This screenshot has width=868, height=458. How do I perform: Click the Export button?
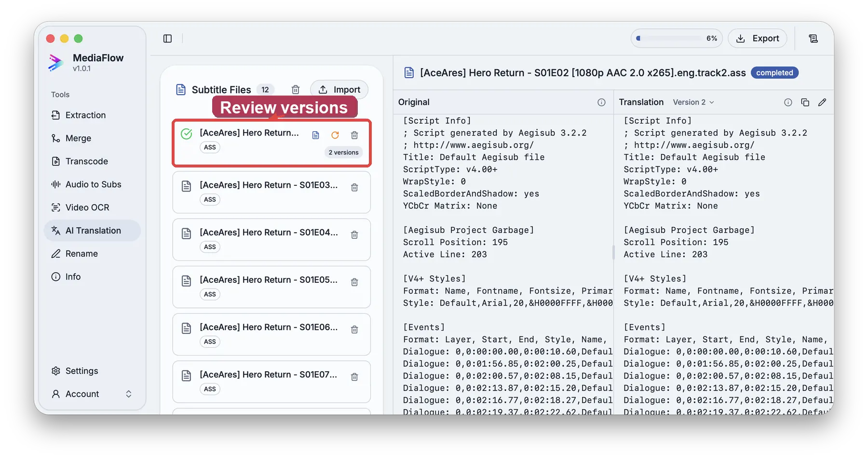click(x=757, y=39)
